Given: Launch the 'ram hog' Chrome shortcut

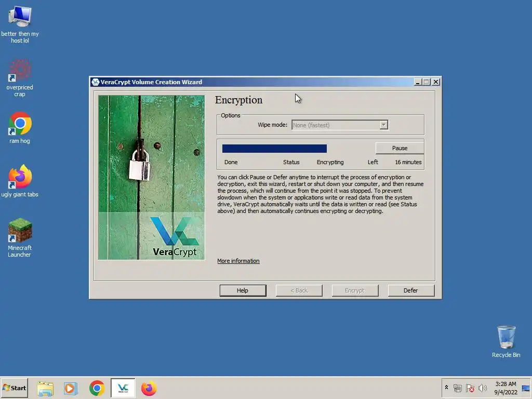Looking at the screenshot, I should point(20,128).
